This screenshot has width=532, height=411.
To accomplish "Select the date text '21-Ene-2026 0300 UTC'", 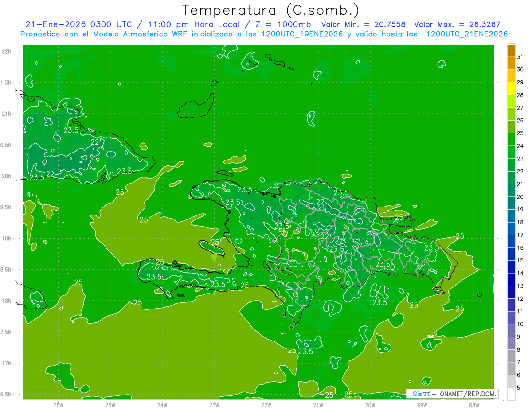I will [x=78, y=24].
